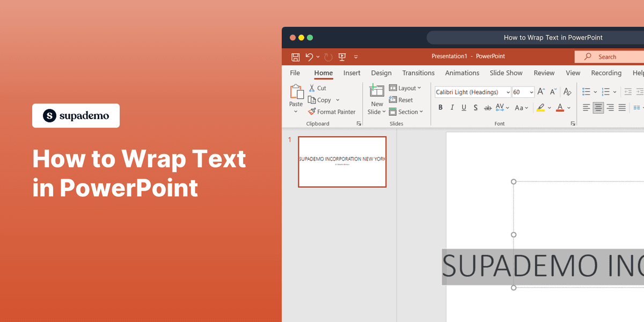Save the presentation via Quick Access toolbar
Screen dimensions: 644x322
[295, 56]
